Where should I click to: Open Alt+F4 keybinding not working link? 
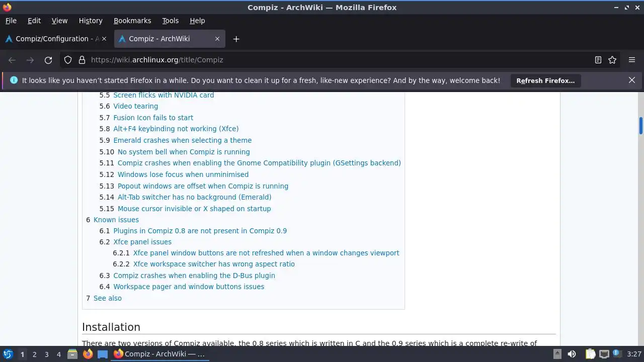(176, 129)
